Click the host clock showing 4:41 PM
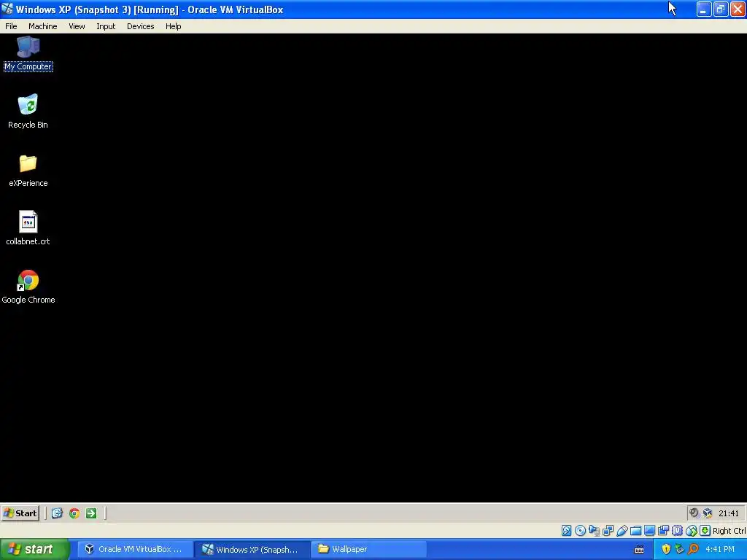 (x=720, y=549)
